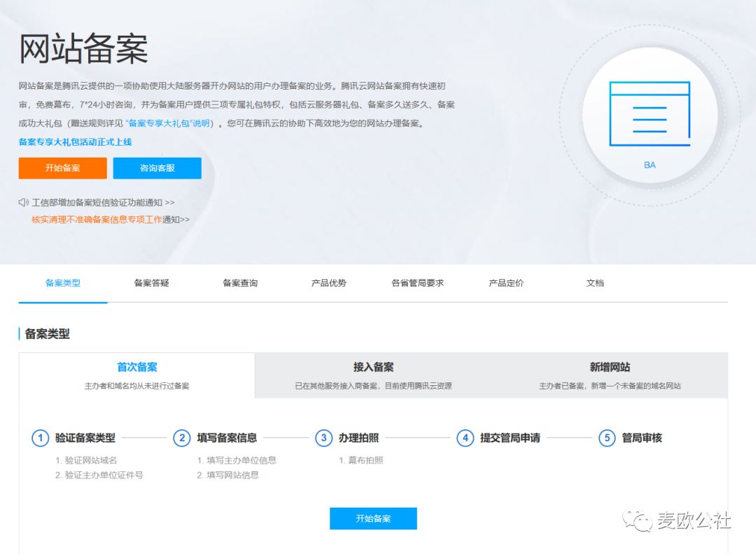Open the 工信部增加备案短信验证功能通知 notice
This screenshot has height=554, width=756.
(103, 202)
